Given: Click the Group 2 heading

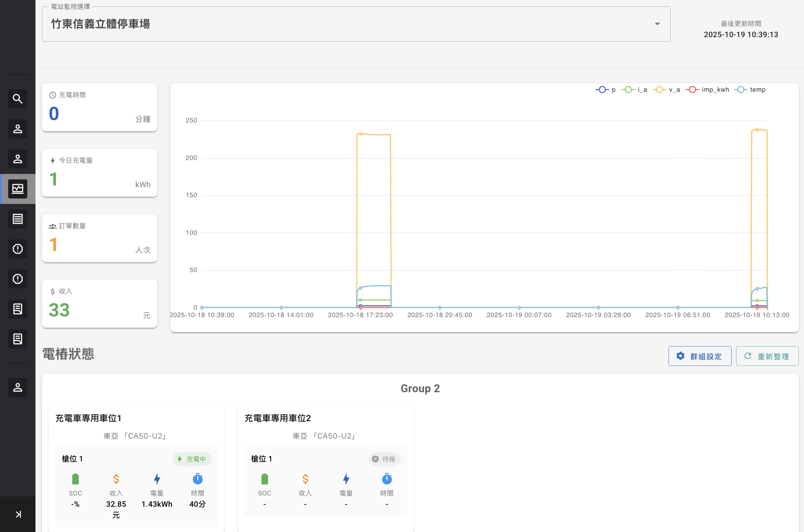Looking at the screenshot, I should pyautogui.click(x=420, y=388).
